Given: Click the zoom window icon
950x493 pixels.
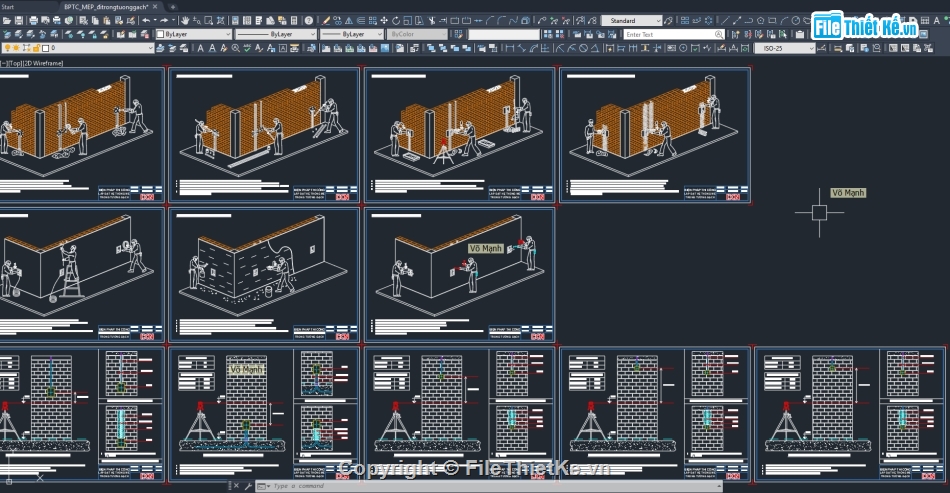Looking at the screenshot, I should click(x=208, y=21).
